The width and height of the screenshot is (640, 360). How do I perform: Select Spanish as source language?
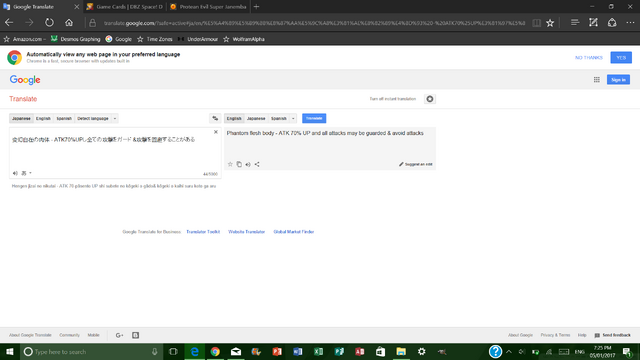(64, 118)
